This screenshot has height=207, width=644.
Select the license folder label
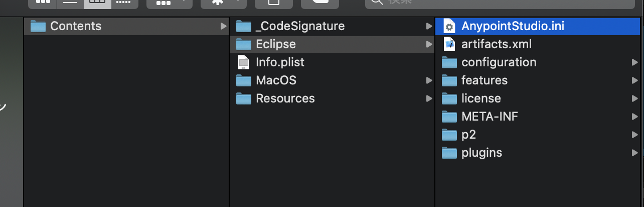(x=481, y=98)
